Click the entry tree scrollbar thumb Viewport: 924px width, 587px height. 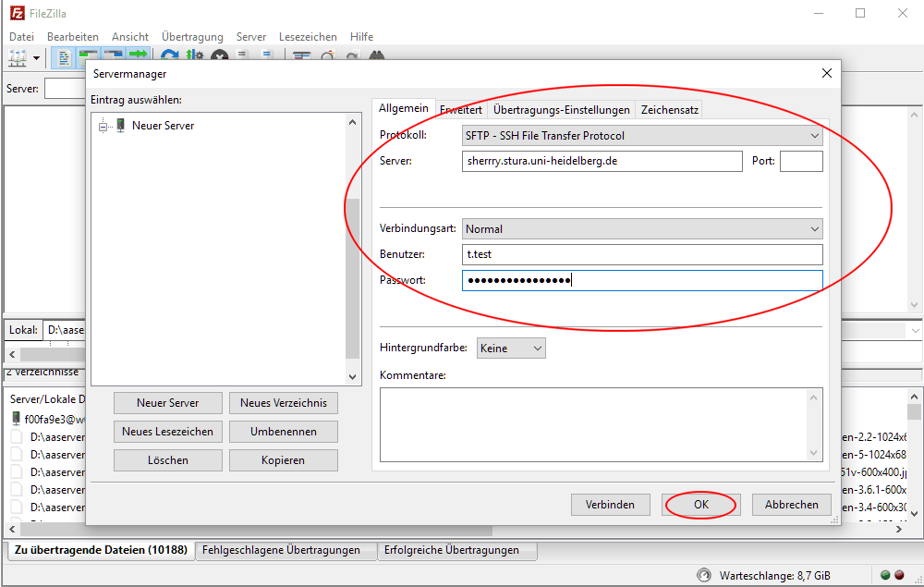pyautogui.click(x=352, y=279)
